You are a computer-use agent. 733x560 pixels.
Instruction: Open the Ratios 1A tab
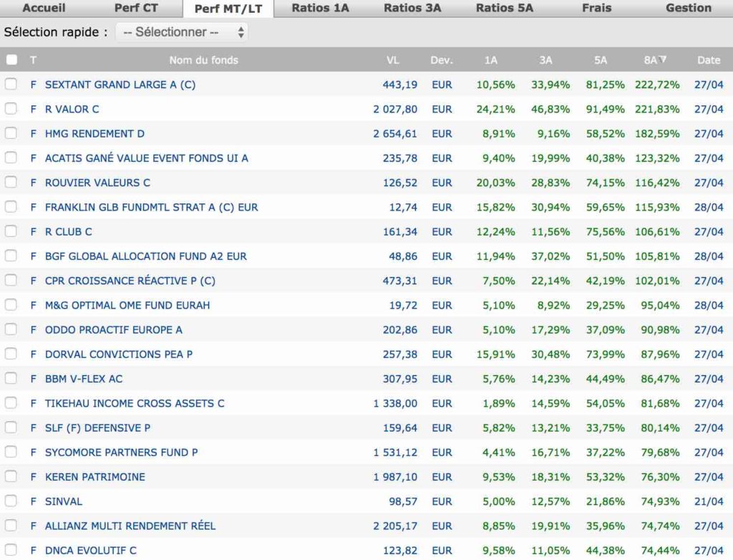[320, 8]
